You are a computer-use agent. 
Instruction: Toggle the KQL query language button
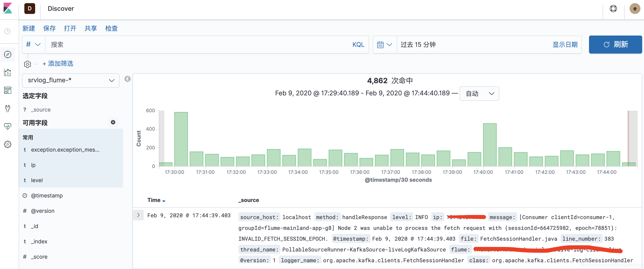[x=358, y=45]
